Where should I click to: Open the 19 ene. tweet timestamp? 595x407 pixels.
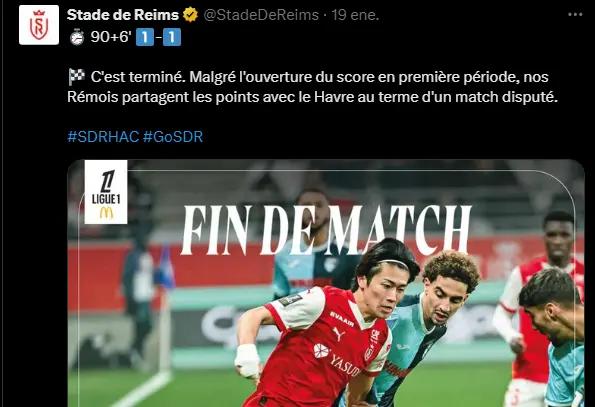(x=355, y=15)
